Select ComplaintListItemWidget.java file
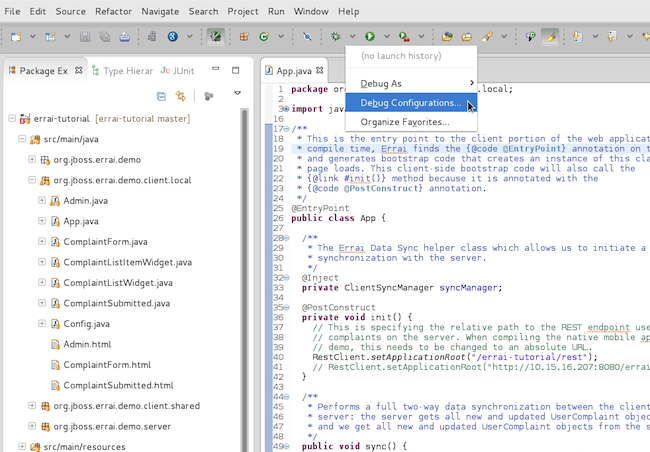The image size is (650, 452). pos(127,262)
